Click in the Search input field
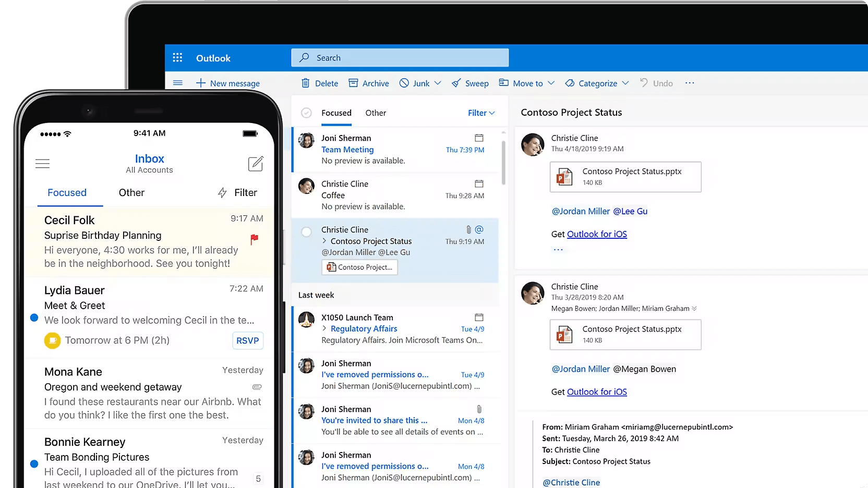Screen dimensions: 868x488 pyautogui.click(x=400, y=57)
